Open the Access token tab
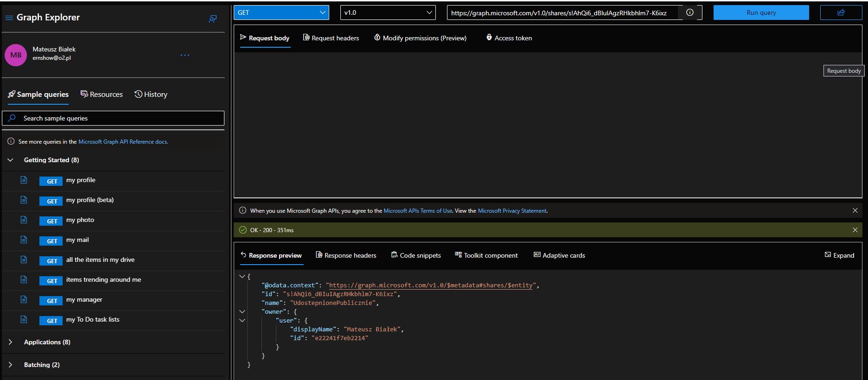868x380 pixels. tap(509, 38)
